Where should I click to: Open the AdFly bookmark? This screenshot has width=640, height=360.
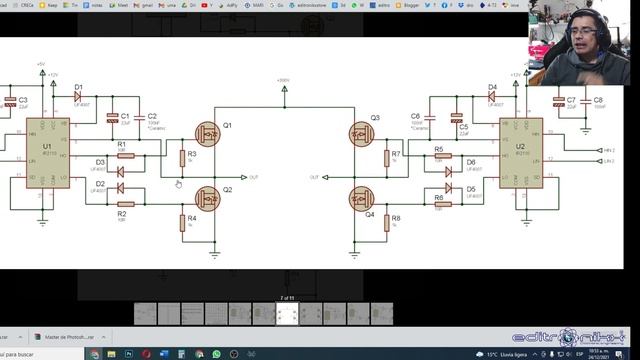(228, 5)
